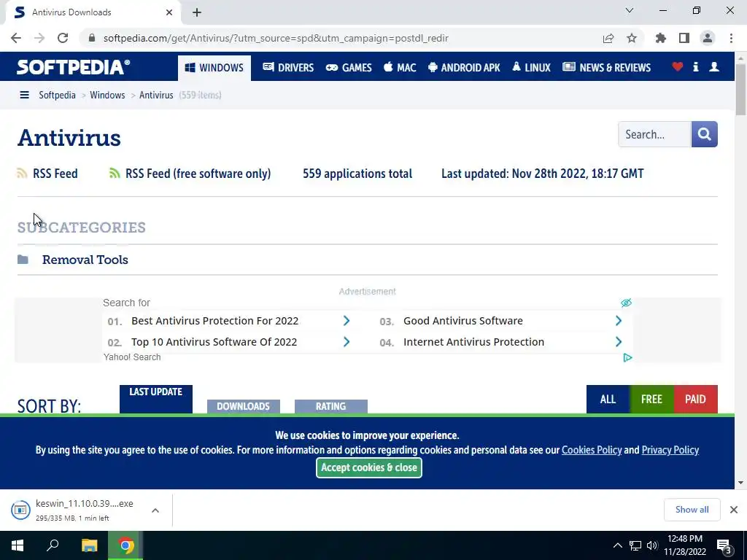Screen dimensions: 747x560
Task: Click the Windows breadcrumb link
Action: (107, 96)
